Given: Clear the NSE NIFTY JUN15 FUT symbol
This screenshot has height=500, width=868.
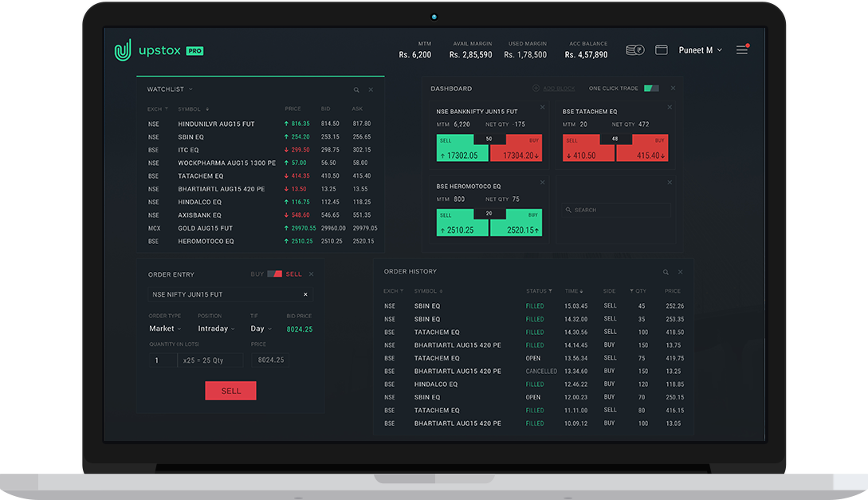Looking at the screenshot, I should click(x=305, y=294).
